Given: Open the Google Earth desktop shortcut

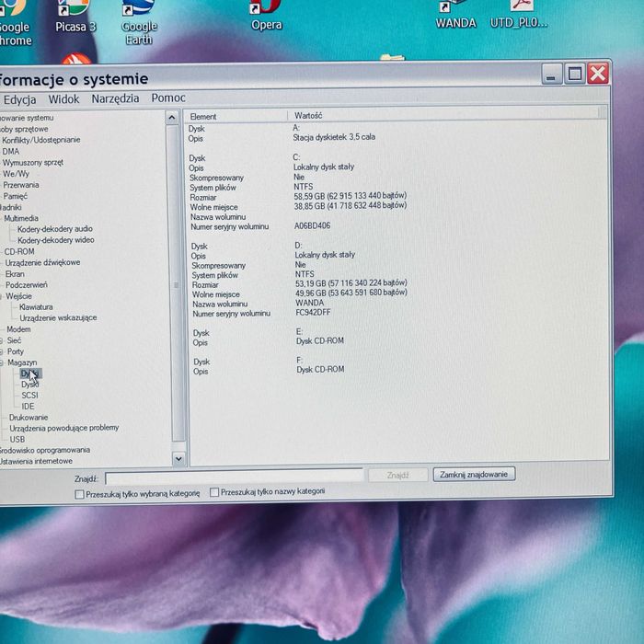Looking at the screenshot, I should (x=139, y=23).
